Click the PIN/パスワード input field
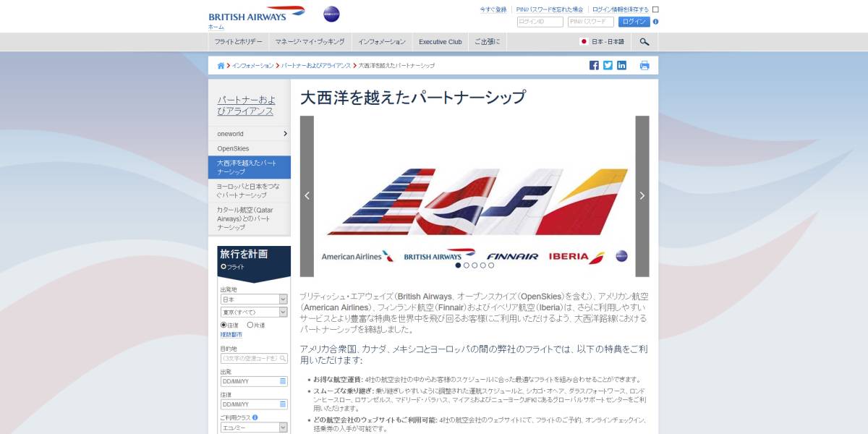The height and width of the screenshot is (434, 868). pyautogui.click(x=591, y=22)
